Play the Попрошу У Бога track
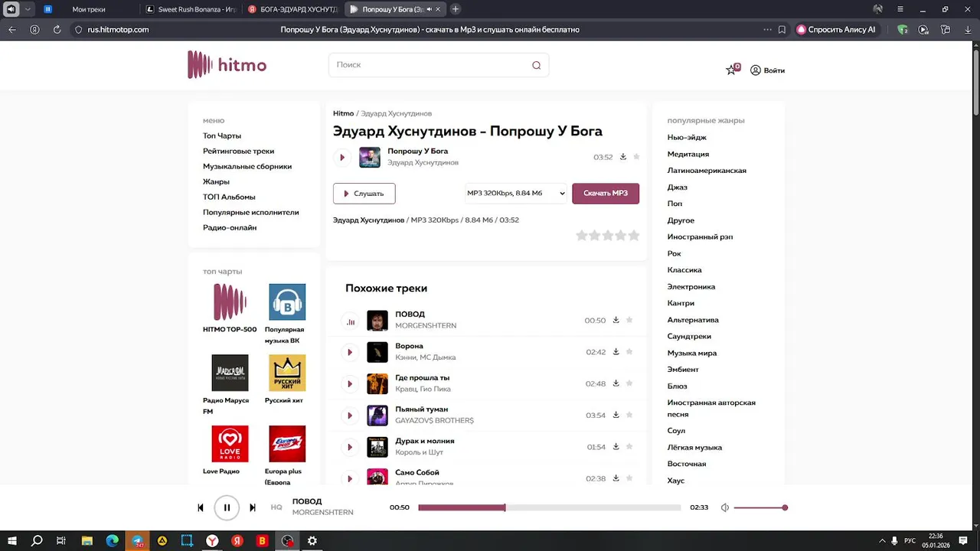This screenshot has height=551, width=980. tap(342, 157)
